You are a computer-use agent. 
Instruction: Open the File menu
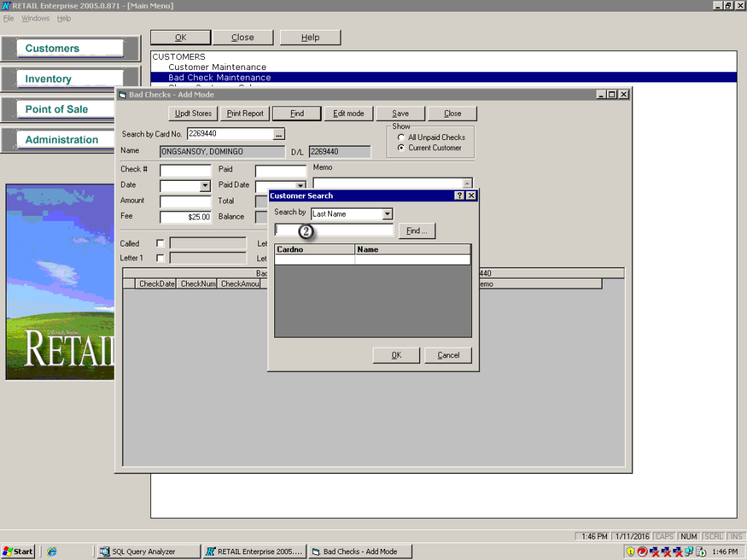click(8, 18)
